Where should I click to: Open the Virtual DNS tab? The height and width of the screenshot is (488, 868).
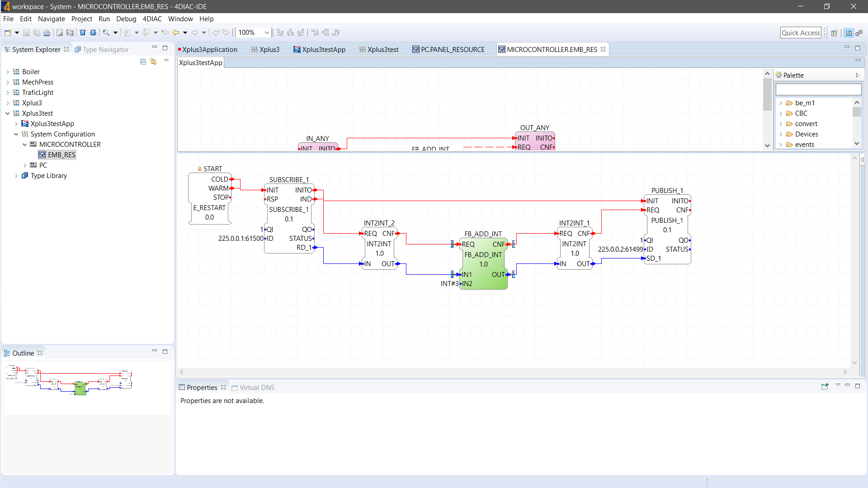pyautogui.click(x=253, y=387)
